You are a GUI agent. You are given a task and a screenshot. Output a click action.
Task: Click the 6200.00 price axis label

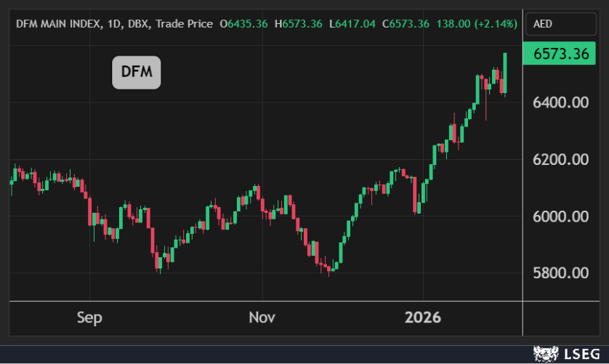(560, 159)
